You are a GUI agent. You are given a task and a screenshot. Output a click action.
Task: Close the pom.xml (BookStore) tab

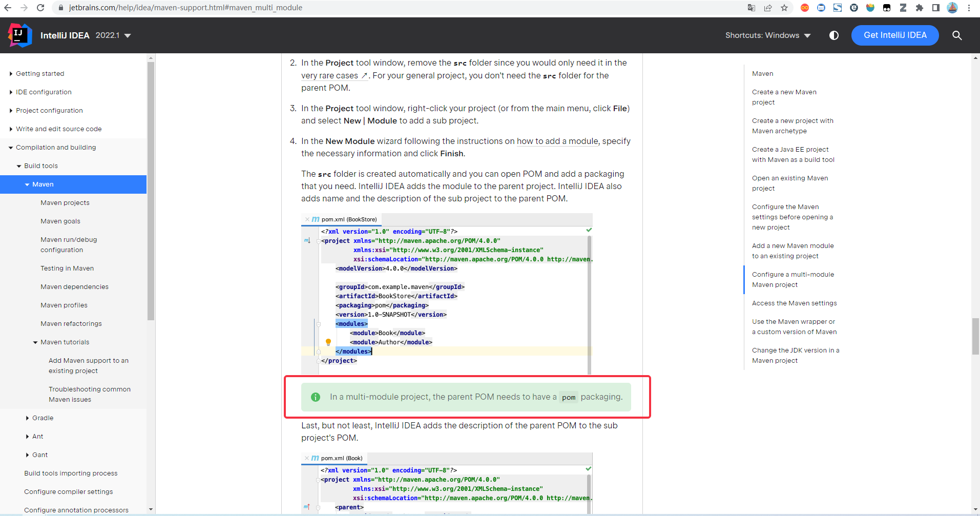tap(307, 219)
